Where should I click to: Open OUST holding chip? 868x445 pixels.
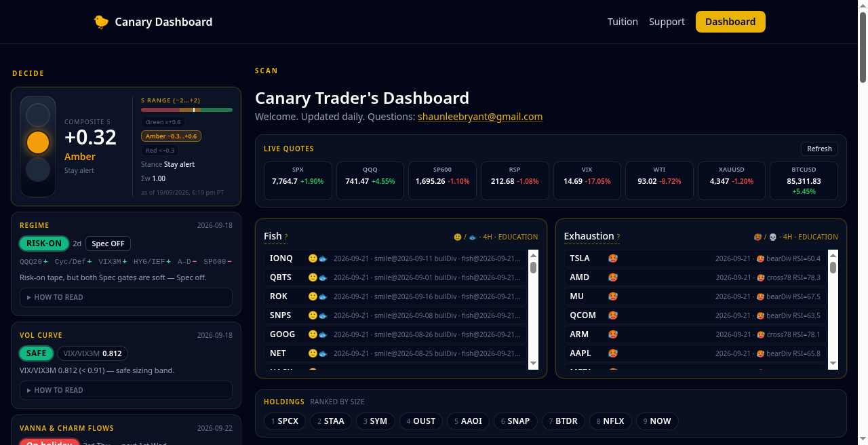click(x=421, y=421)
